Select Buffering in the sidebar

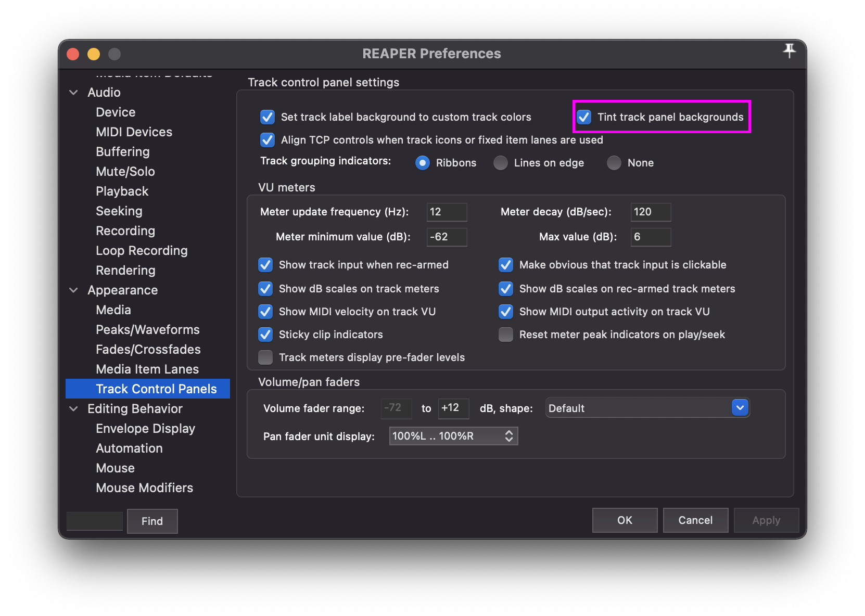pyautogui.click(x=123, y=152)
